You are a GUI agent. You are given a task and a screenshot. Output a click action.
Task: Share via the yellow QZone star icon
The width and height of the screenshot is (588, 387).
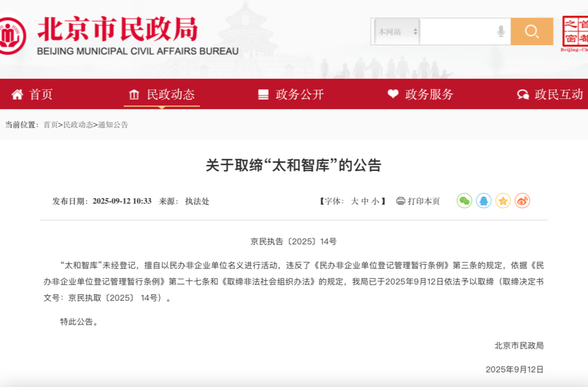click(x=503, y=201)
